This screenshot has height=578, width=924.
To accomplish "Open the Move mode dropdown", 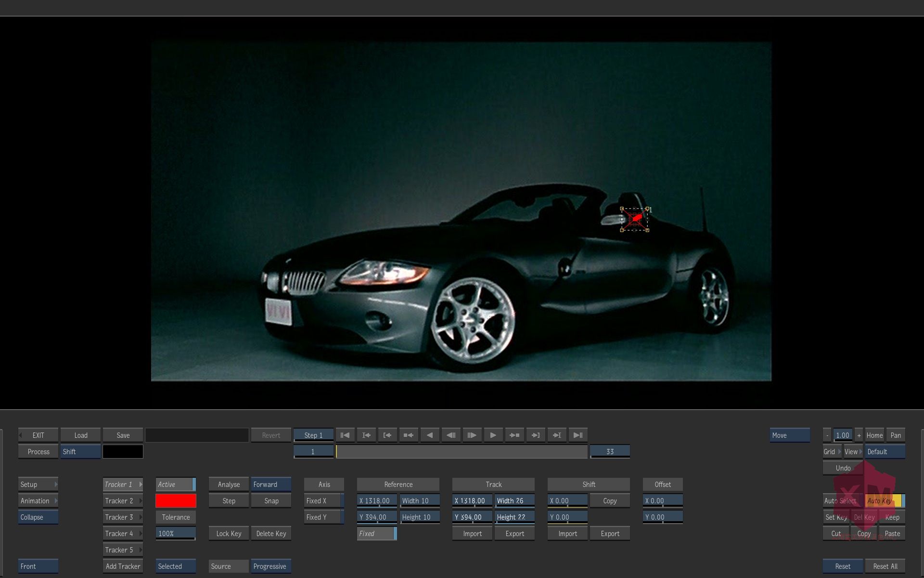I will point(790,435).
